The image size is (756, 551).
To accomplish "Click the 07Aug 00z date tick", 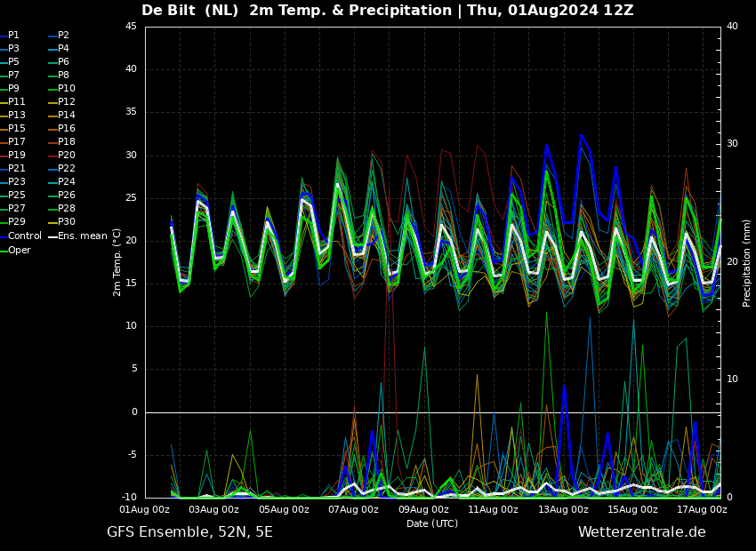I will coord(353,509).
